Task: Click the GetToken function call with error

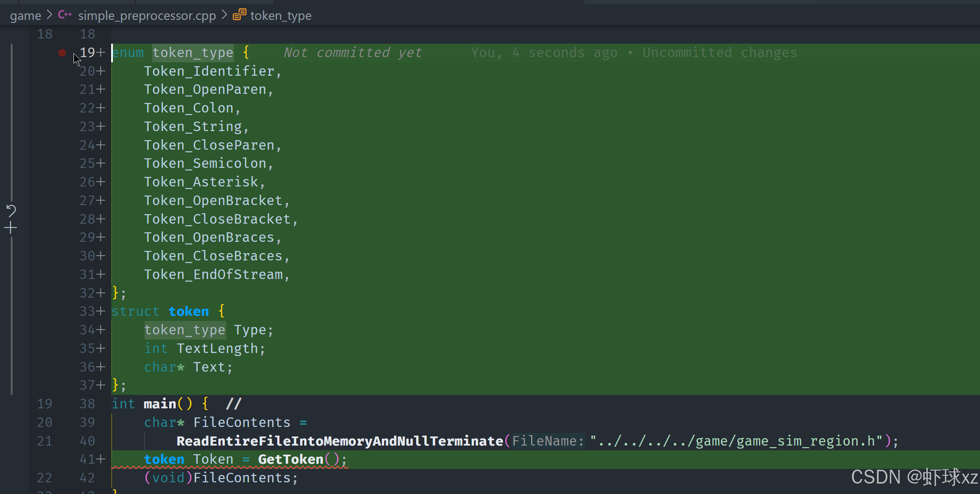Action: coord(291,459)
